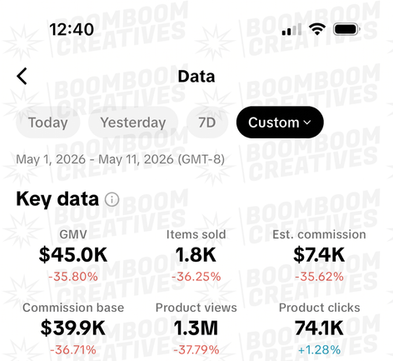393x361 pixels.
Task: Click the Data page title
Action: click(196, 76)
